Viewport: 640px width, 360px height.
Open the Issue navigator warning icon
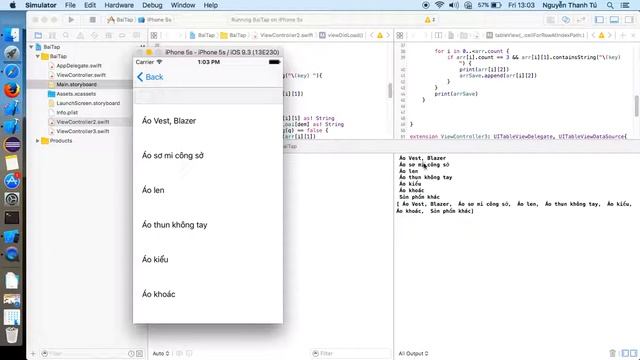click(80, 35)
